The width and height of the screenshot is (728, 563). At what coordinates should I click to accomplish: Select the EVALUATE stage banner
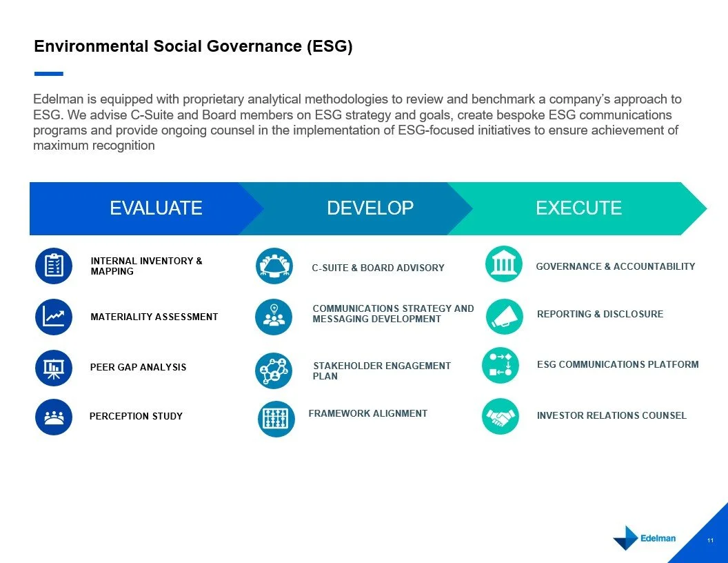coord(156,208)
